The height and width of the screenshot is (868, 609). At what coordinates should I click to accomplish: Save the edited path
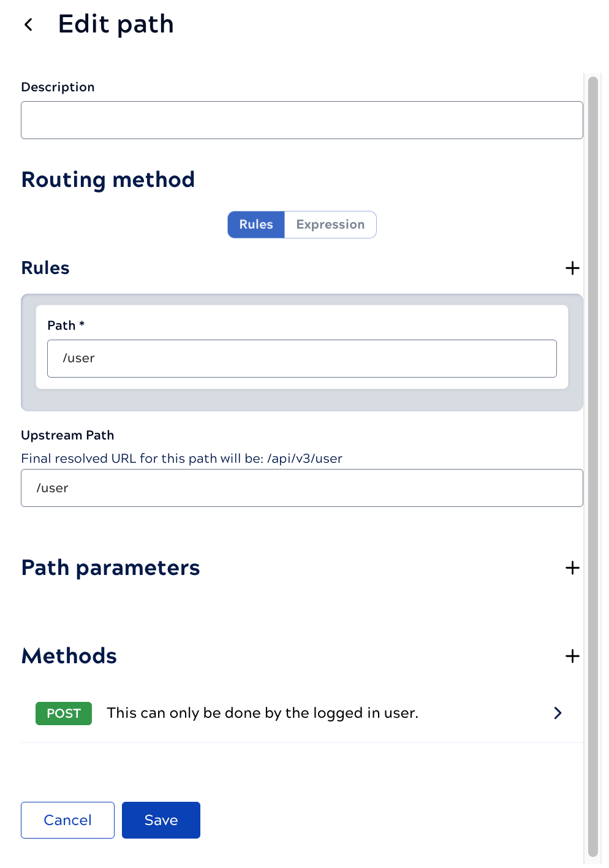pos(161,820)
